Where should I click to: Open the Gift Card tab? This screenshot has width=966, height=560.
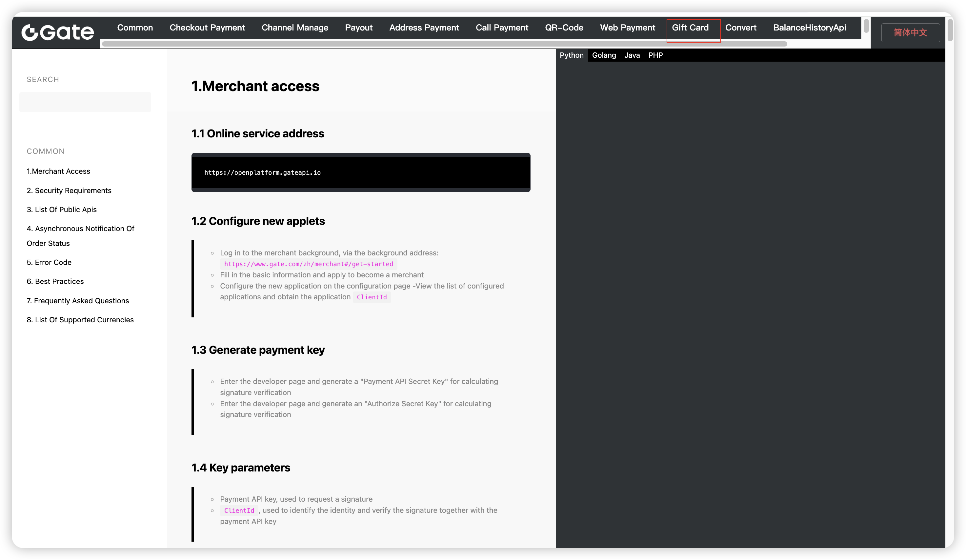click(x=690, y=28)
